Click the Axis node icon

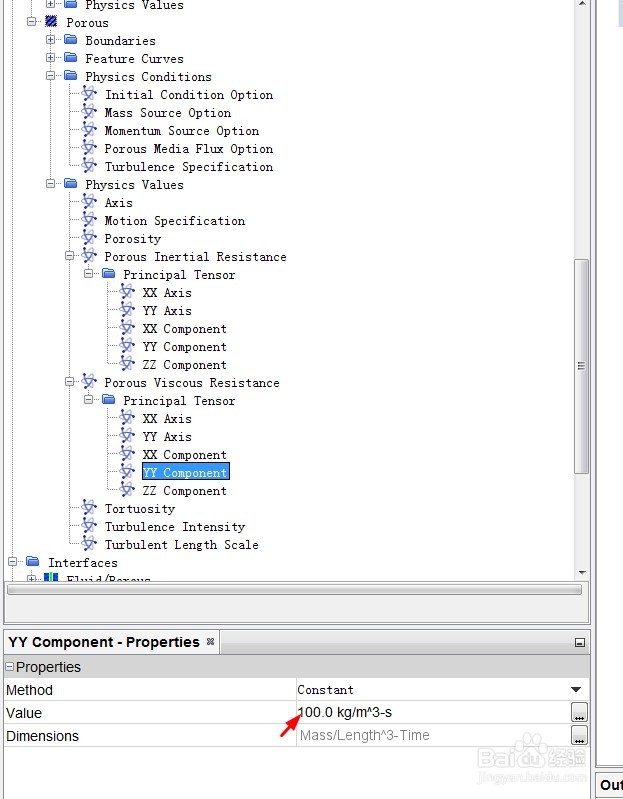coord(89,202)
